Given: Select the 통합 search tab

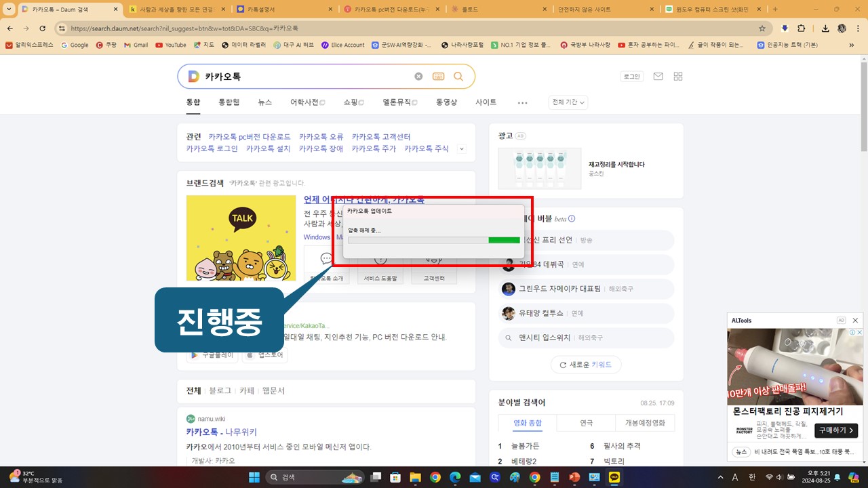Looking at the screenshot, I should click(x=193, y=102).
